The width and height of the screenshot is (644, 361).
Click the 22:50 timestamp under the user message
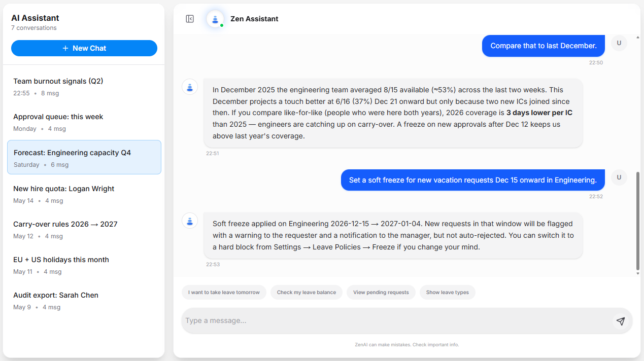596,63
